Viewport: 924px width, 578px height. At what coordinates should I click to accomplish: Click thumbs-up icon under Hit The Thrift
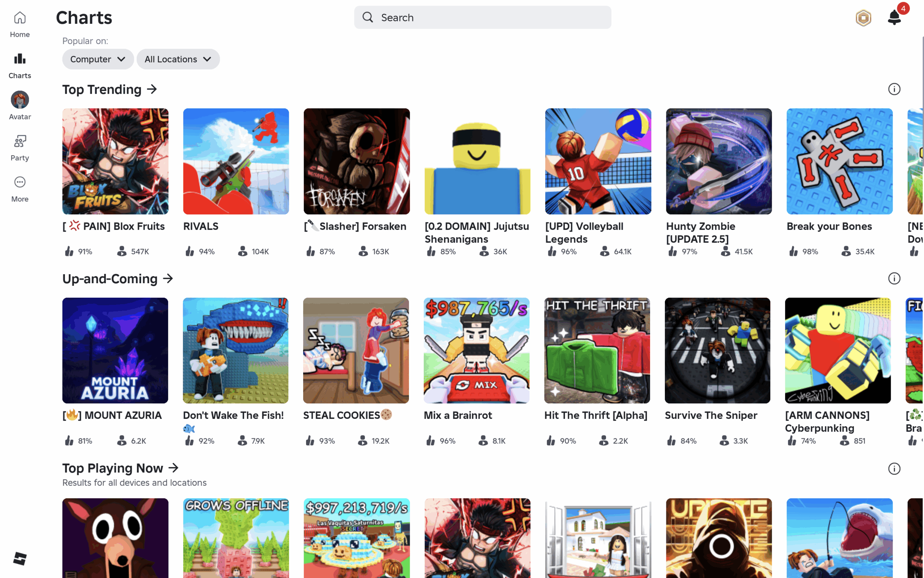click(551, 441)
